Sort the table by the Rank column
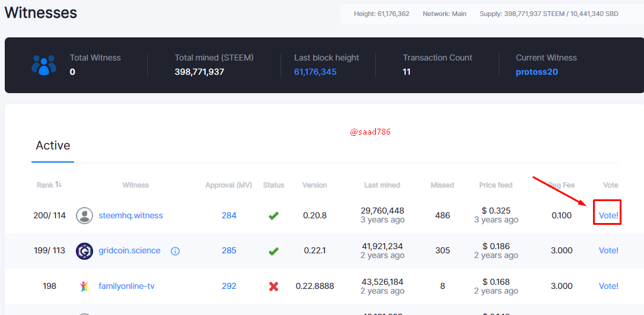 [49, 185]
